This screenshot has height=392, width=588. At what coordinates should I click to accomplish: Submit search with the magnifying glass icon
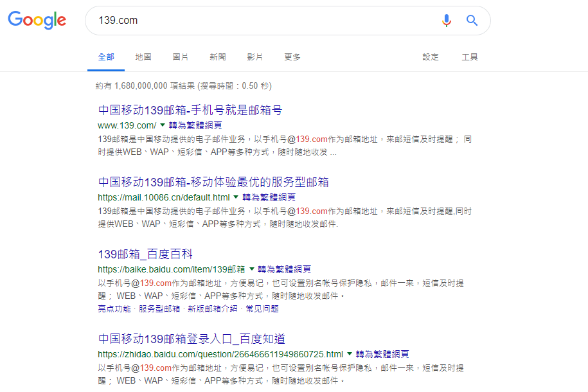pyautogui.click(x=472, y=21)
